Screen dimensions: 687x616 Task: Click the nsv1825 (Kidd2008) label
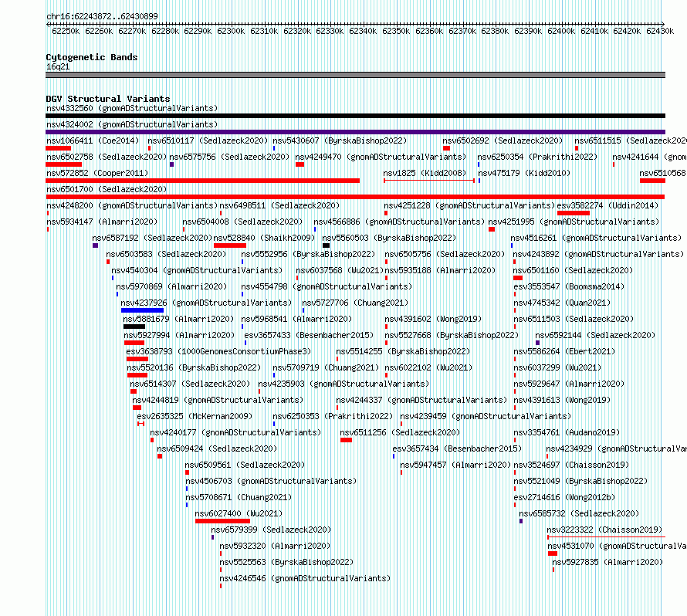point(425,173)
